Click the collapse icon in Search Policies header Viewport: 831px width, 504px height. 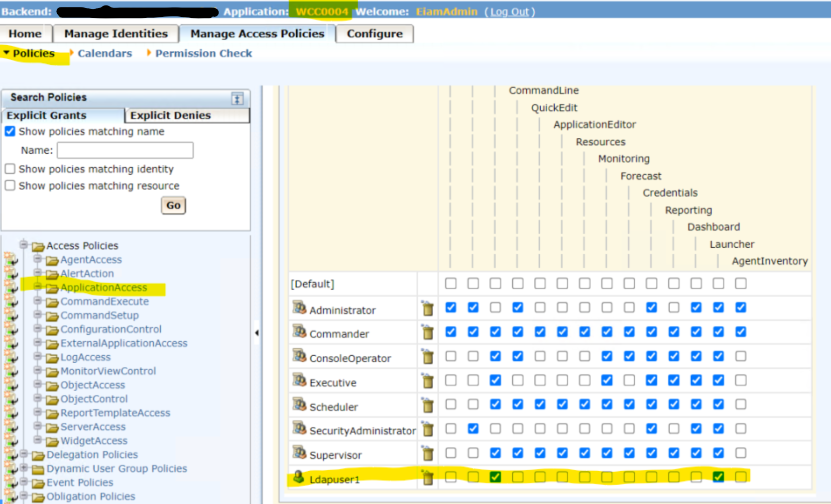(x=237, y=99)
